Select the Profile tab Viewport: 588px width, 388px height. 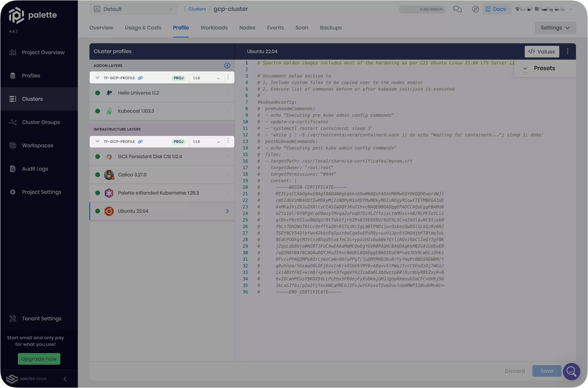181,27
